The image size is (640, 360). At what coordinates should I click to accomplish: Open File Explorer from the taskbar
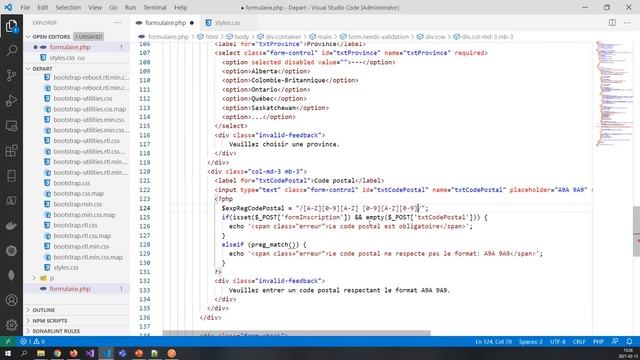41,353
